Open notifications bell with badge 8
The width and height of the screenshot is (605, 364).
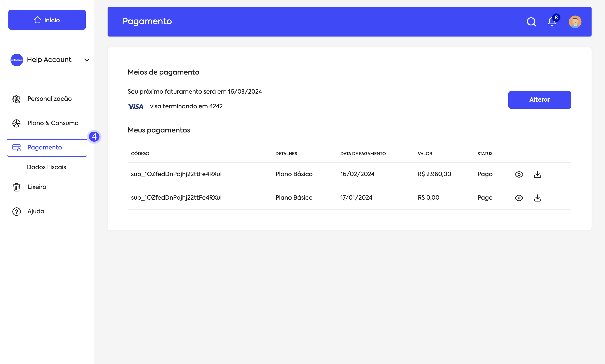point(552,22)
